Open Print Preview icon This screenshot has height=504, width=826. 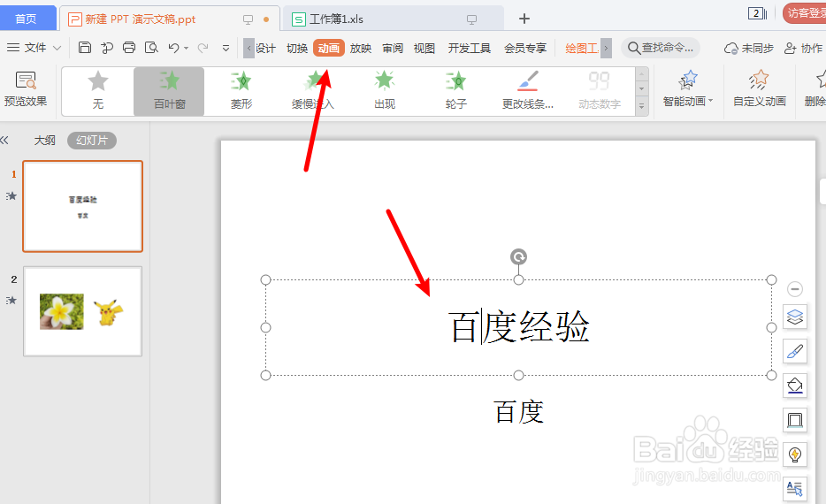coord(152,48)
